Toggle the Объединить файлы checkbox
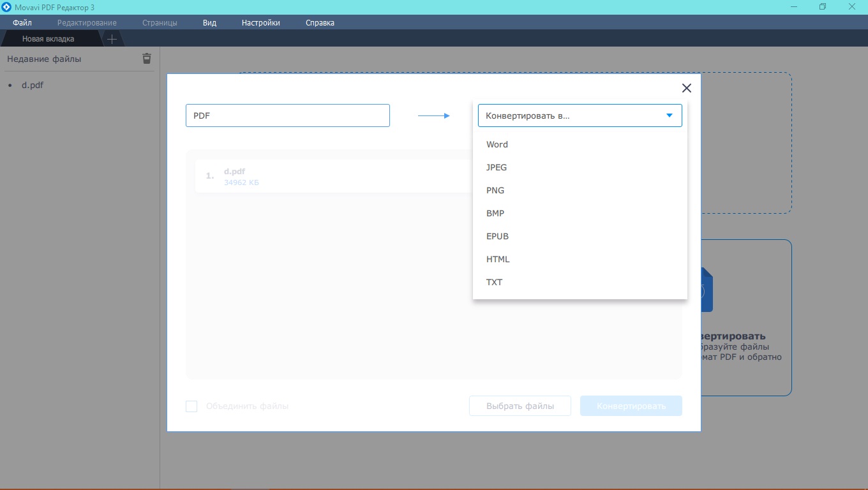This screenshot has width=868, height=490. coord(191,406)
